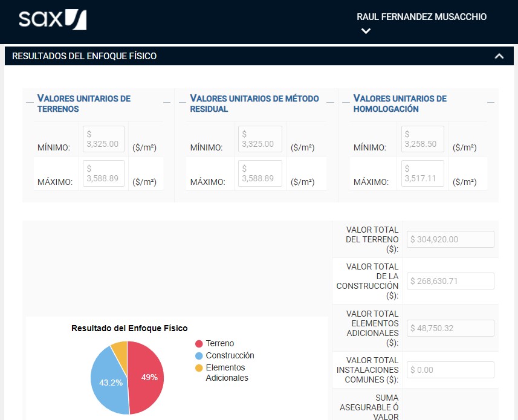The height and width of the screenshot is (420, 518).
Task: Collapse Resultados del Enfoque Físico section
Action: point(499,56)
